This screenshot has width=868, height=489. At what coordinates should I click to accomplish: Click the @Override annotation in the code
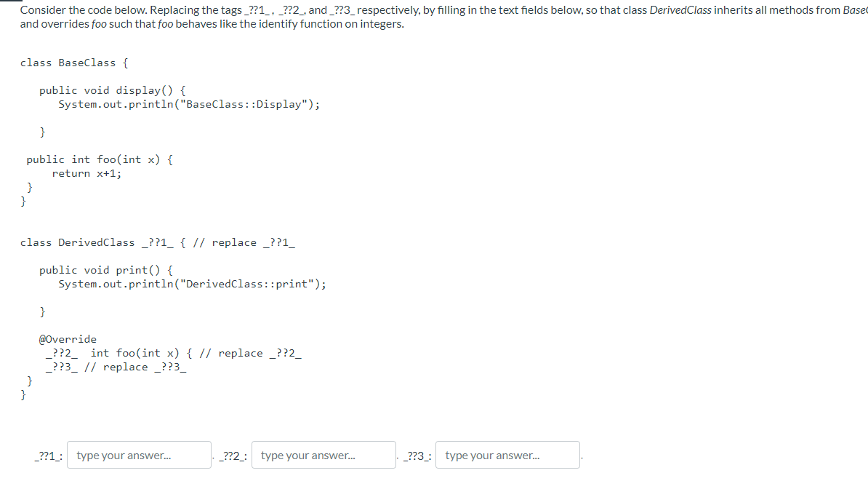[67, 338]
